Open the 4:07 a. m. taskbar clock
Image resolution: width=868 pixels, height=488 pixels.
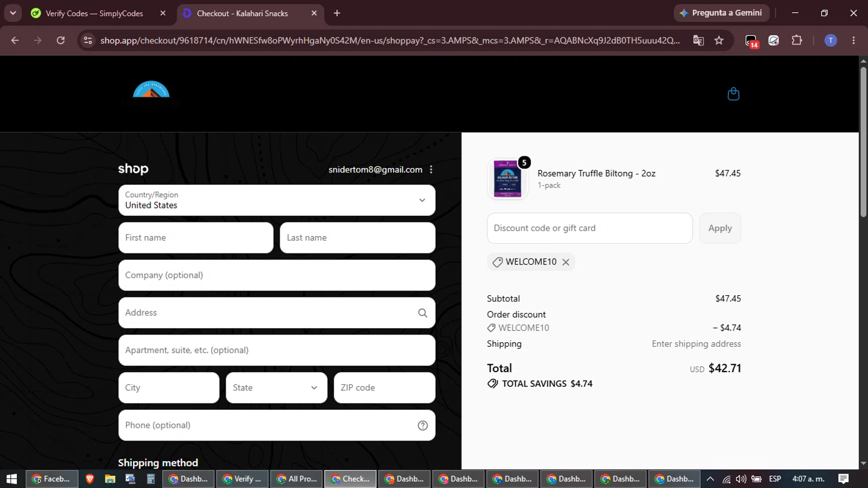pos(808,479)
